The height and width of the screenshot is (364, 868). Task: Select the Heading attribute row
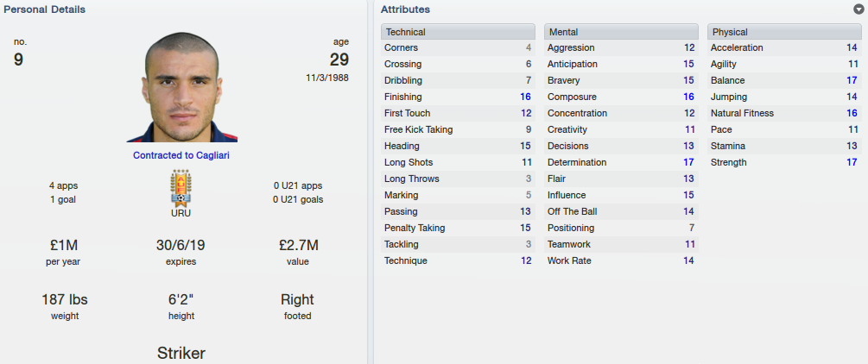click(x=458, y=146)
